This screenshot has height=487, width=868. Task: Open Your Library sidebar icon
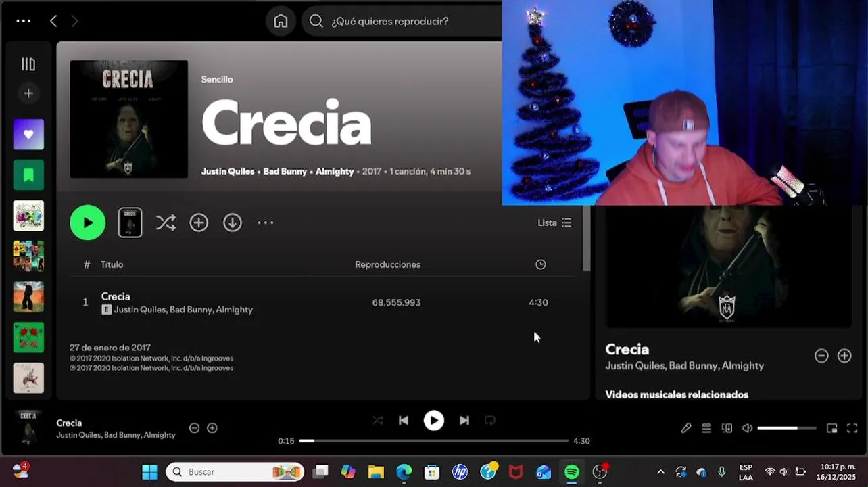(28, 64)
